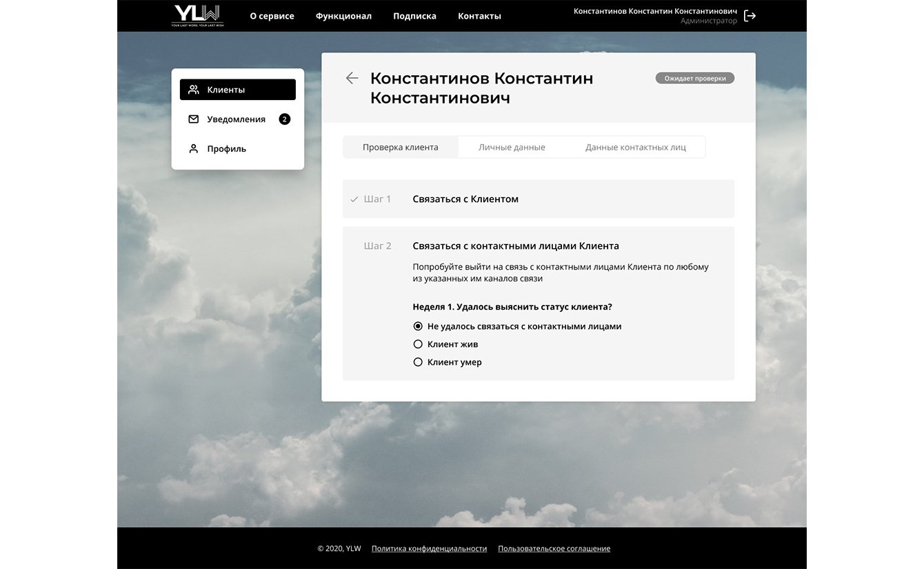This screenshot has width=924, height=569.
Task: Open the 'О сервисе' menu item
Action: (x=272, y=16)
